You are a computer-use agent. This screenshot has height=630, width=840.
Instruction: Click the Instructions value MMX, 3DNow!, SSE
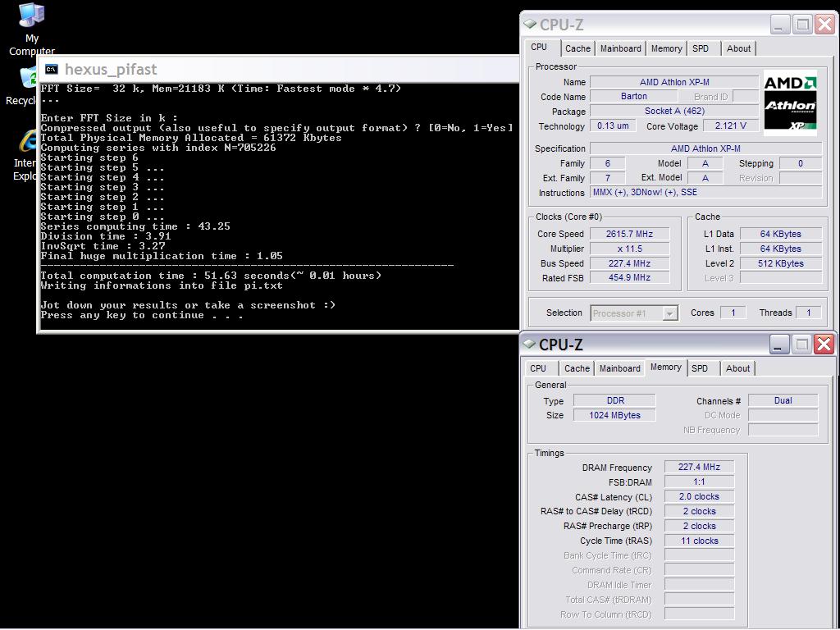click(705, 192)
